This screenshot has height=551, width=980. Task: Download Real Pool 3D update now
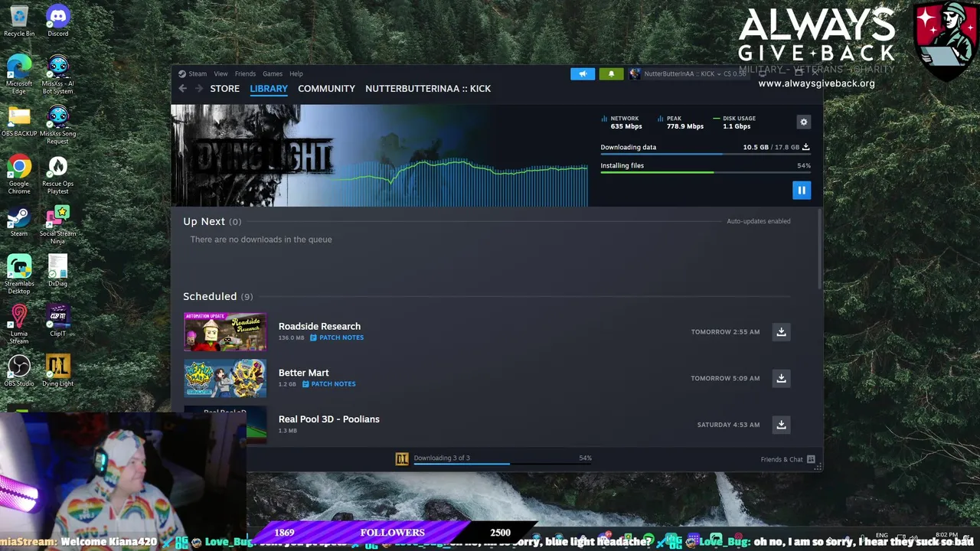tap(781, 425)
